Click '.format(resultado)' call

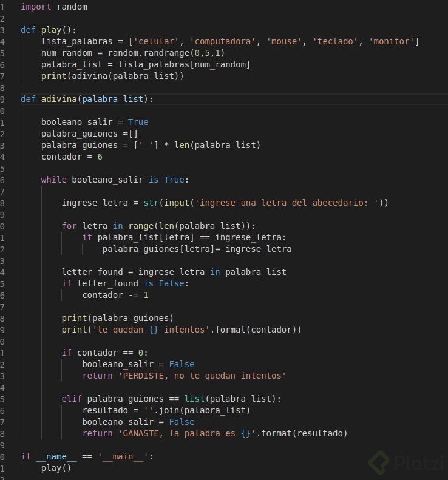[x=302, y=433]
